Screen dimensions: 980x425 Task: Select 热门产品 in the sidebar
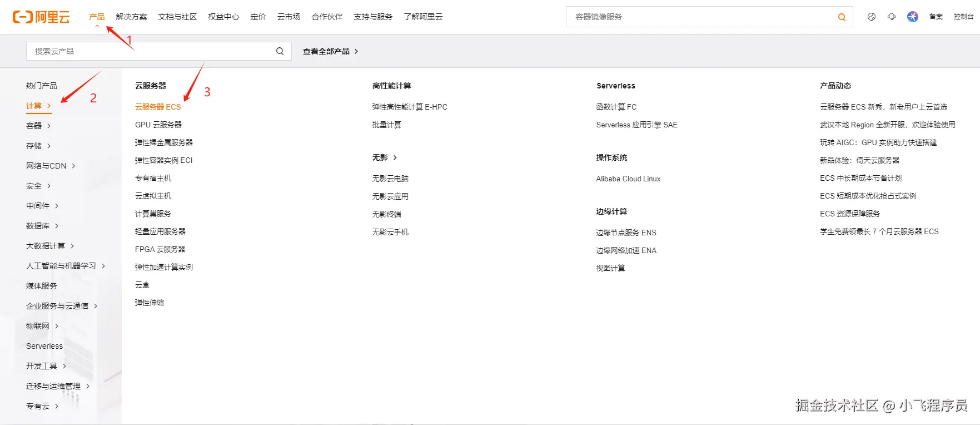[42, 86]
